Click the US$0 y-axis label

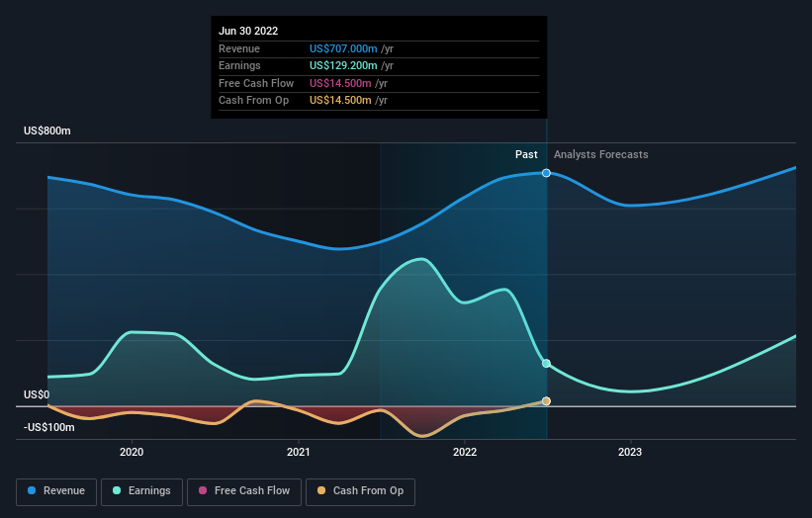pos(37,394)
